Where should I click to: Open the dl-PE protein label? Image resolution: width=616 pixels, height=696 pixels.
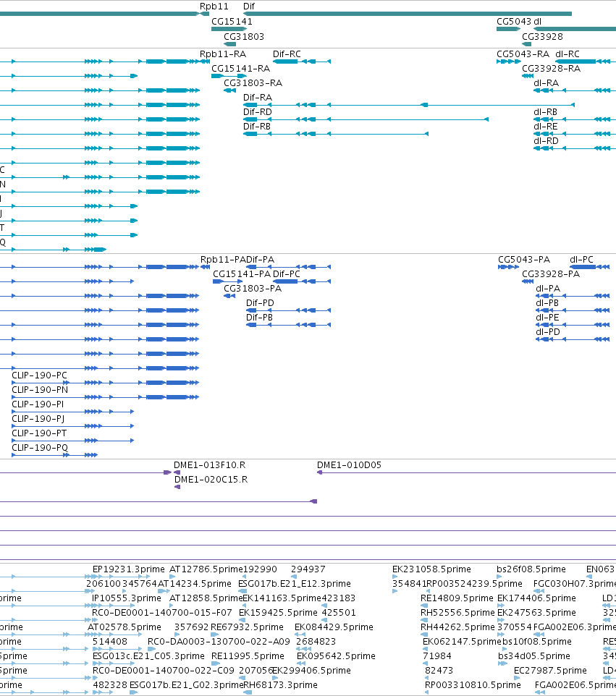pyautogui.click(x=547, y=318)
